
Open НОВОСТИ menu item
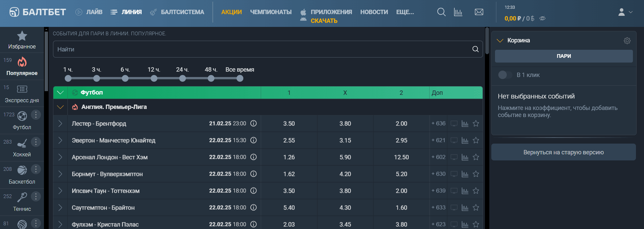374,12
